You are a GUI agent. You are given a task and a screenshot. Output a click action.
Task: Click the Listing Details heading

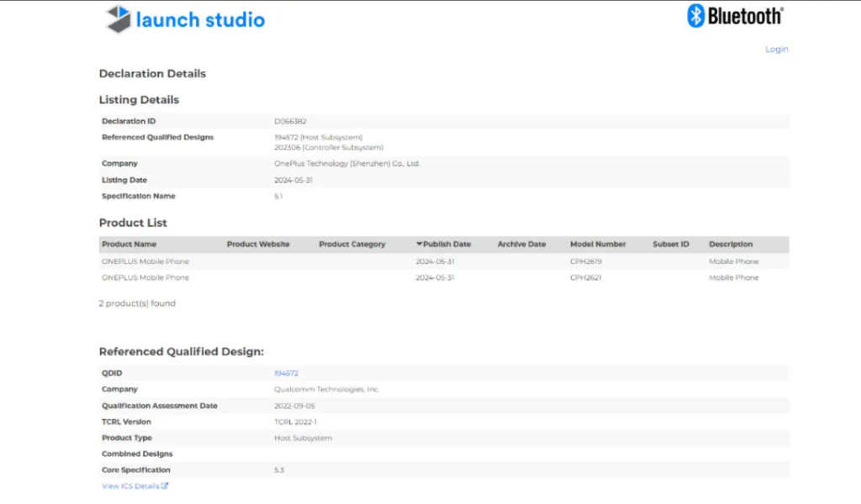pyautogui.click(x=139, y=100)
